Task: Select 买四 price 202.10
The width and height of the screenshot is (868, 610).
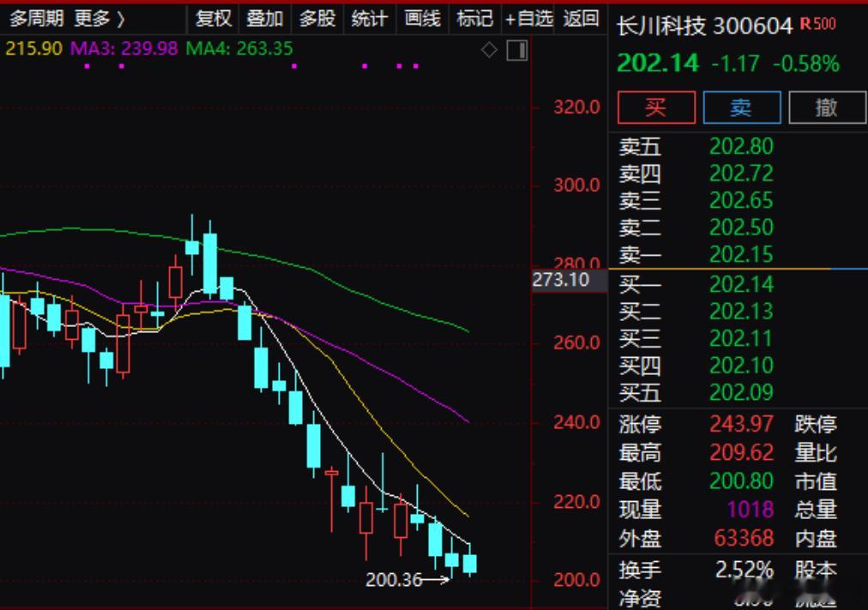Action: pos(741,365)
